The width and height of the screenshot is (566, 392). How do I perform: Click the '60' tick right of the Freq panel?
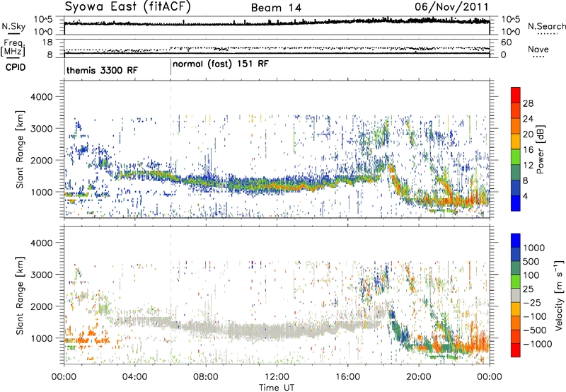tap(506, 42)
